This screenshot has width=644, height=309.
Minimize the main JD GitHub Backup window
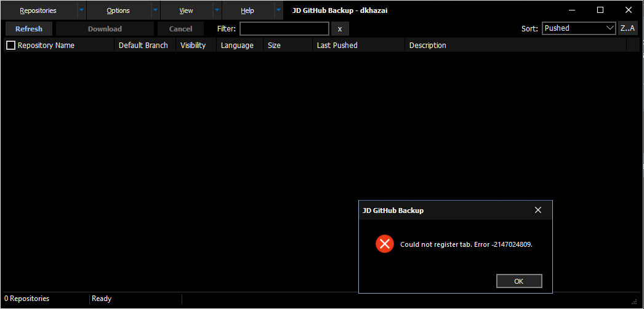click(x=572, y=10)
